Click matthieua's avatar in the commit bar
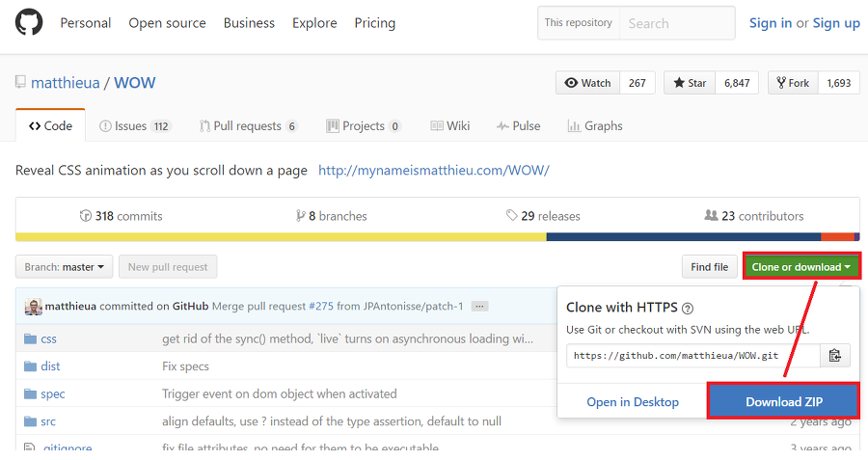The width and height of the screenshot is (868, 460). tap(33, 306)
